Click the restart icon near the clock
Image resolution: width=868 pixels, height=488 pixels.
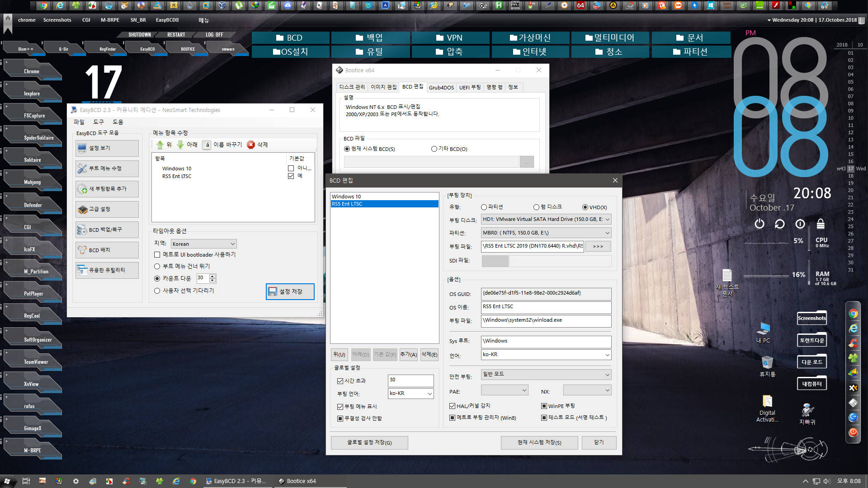pos(779,224)
